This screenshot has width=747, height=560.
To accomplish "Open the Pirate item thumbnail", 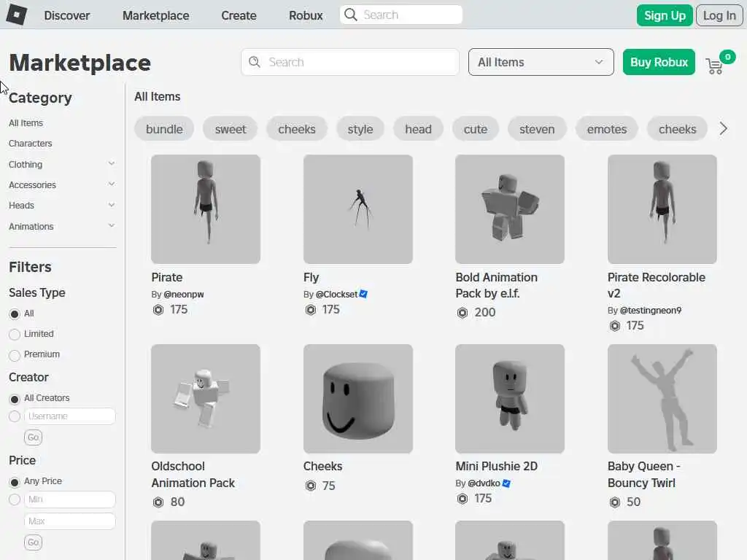I will 206,209.
